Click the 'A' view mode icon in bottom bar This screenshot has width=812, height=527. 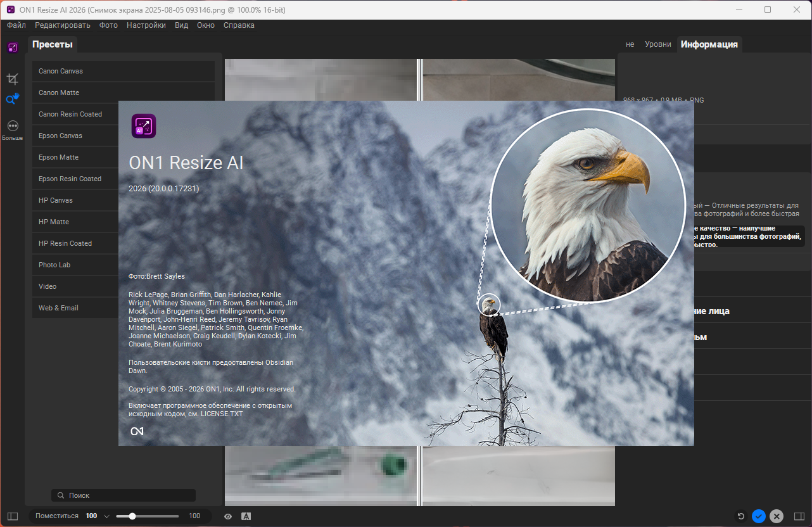246,516
